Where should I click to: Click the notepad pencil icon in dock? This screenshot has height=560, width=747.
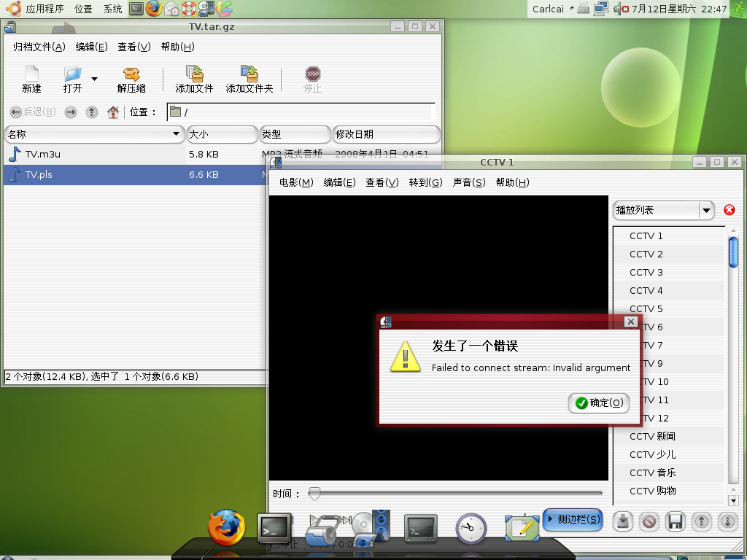[x=522, y=528]
